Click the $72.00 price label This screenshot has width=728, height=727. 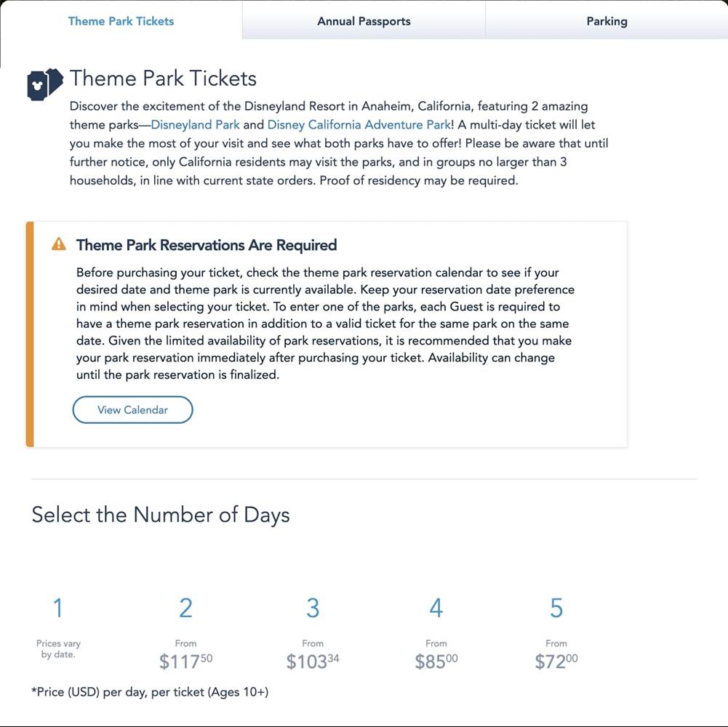[556, 662]
